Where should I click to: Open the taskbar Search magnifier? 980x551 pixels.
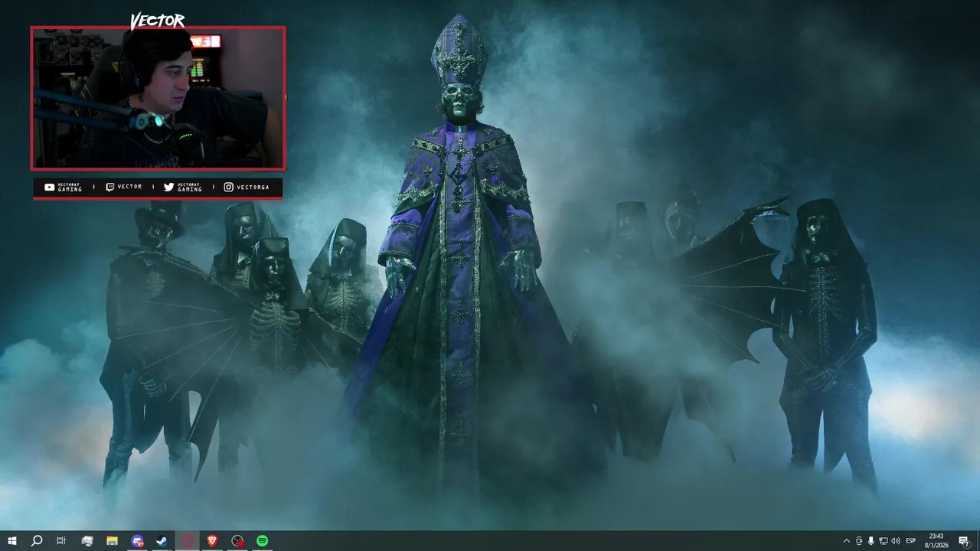pos(36,541)
